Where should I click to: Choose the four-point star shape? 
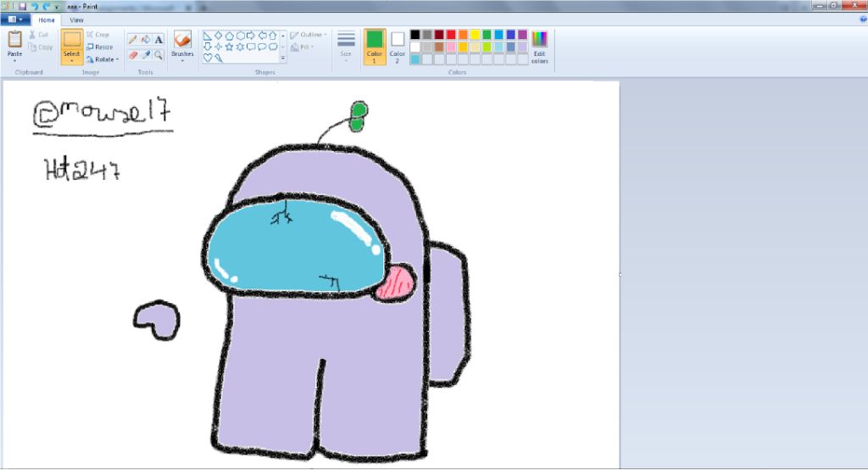[218, 47]
